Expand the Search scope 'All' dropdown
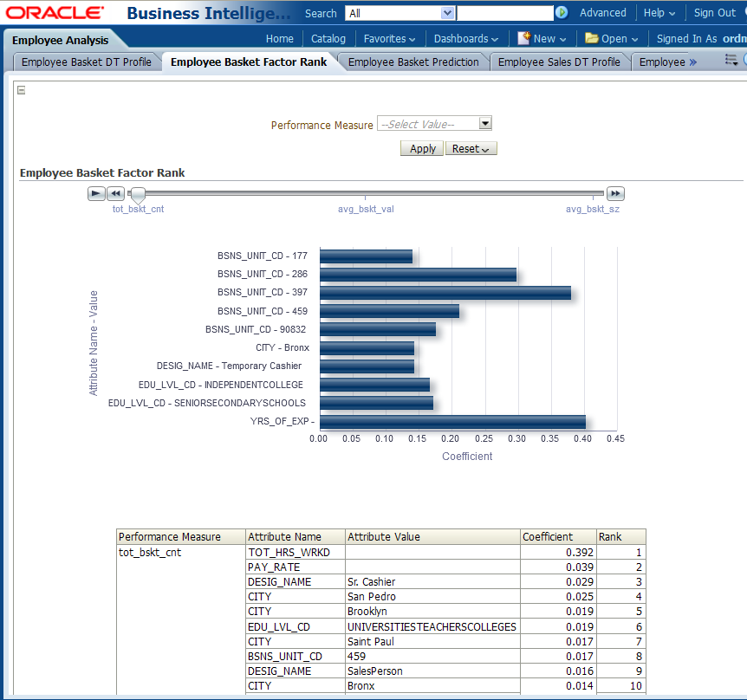This screenshot has width=747, height=700. 447,13
